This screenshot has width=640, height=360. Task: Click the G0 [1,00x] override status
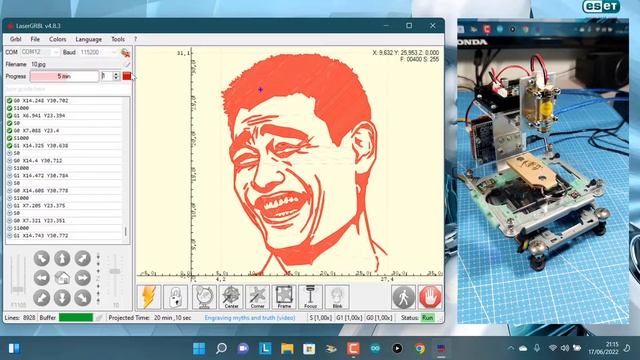tap(379, 318)
